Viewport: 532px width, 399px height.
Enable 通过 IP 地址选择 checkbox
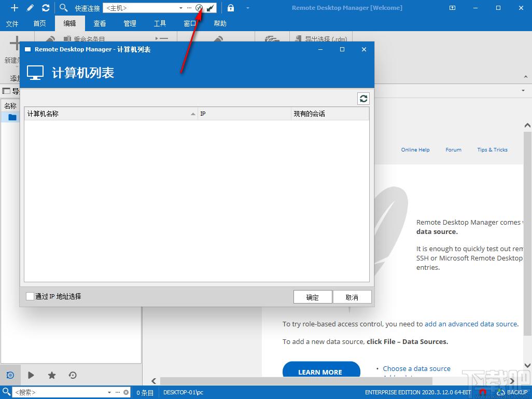[30, 296]
